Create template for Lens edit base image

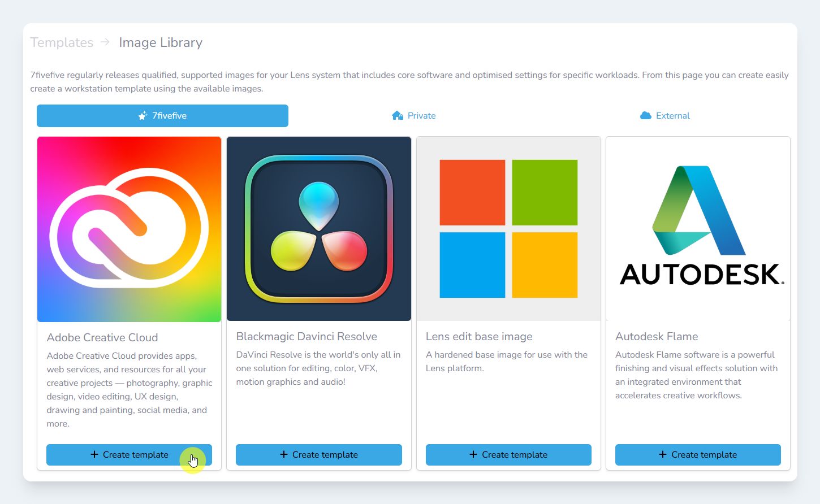[508, 455]
